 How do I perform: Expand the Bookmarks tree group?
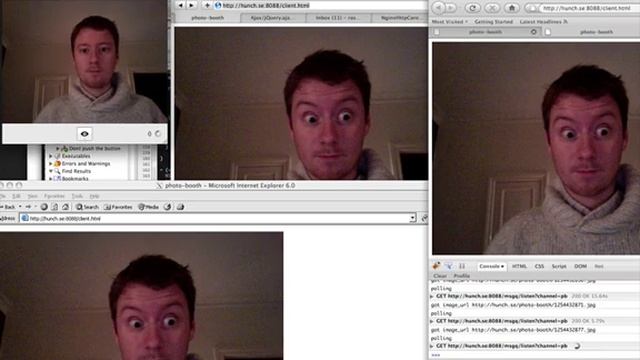tap(51, 178)
